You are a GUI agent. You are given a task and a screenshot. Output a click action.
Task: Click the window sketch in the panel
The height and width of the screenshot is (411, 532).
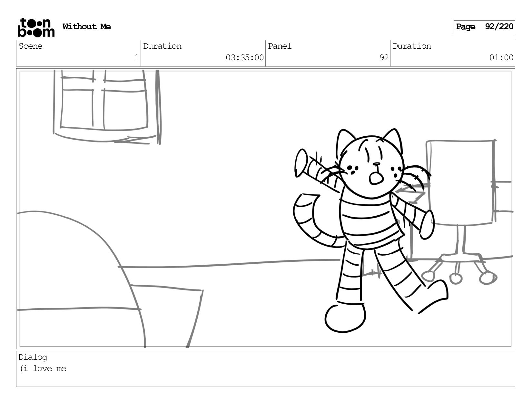tap(107, 107)
